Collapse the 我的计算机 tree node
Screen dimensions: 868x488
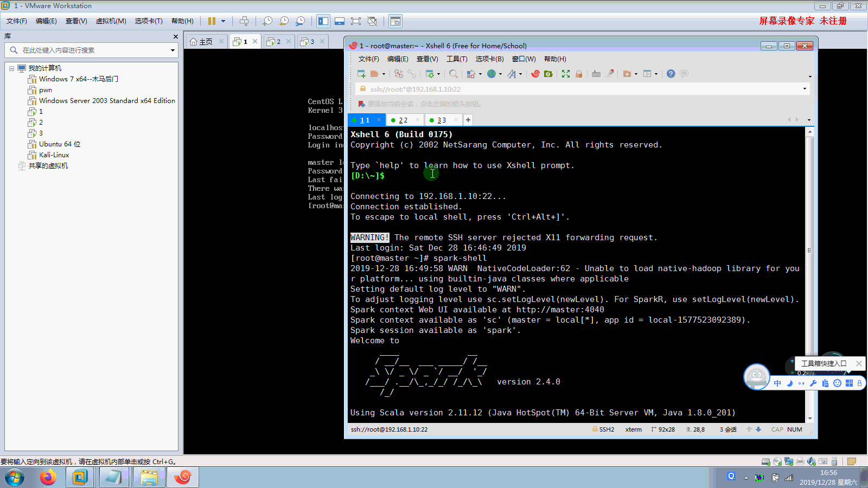click(x=11, y=68)
